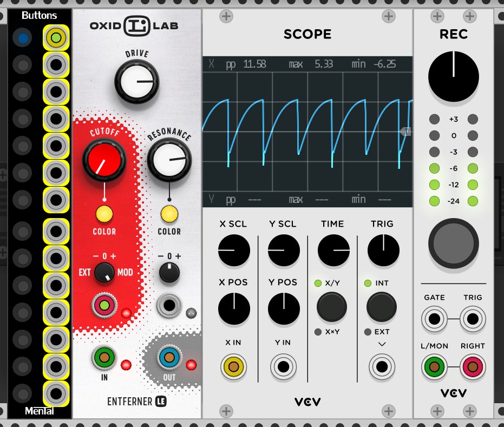Click the bottom output jack in Buttons

(x=56, y=393)
